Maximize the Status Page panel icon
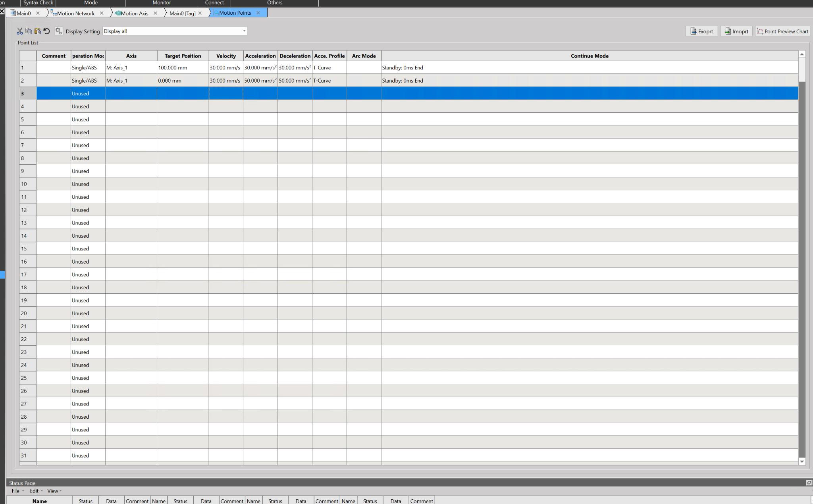 809,483
